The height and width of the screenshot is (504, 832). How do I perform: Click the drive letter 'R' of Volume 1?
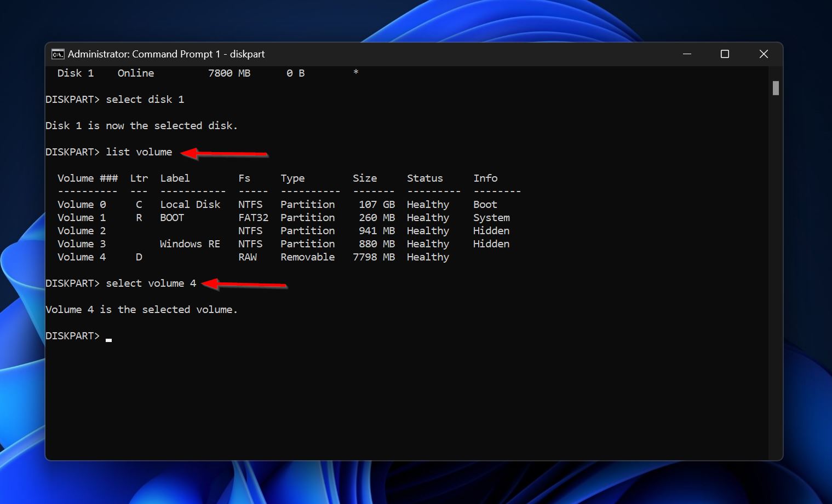point(139,218)
